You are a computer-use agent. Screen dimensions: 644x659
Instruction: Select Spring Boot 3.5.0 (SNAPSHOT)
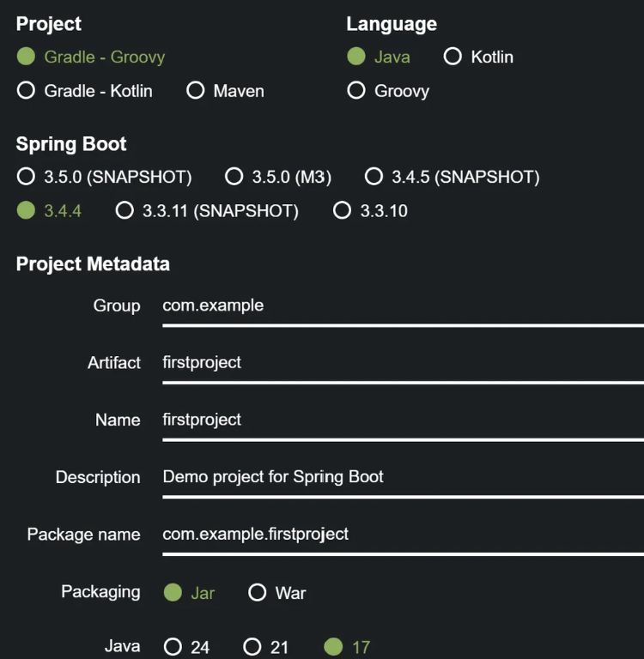(27, 177)
